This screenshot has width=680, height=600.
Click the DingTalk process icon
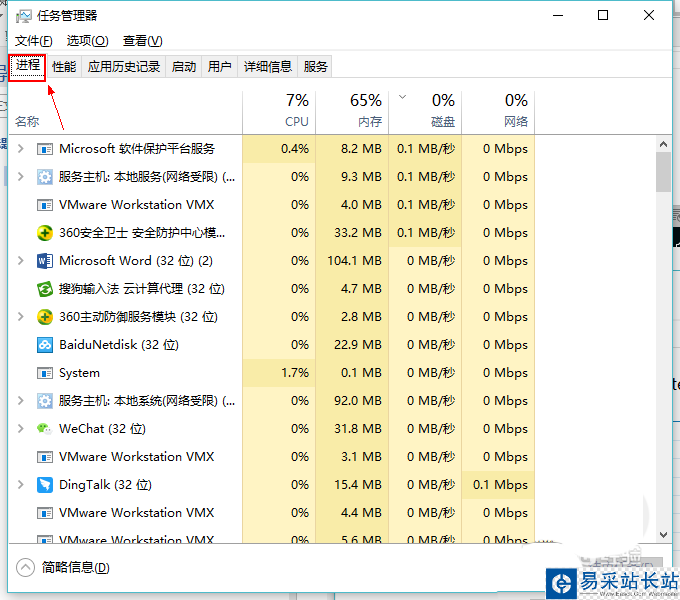point(45,485)
